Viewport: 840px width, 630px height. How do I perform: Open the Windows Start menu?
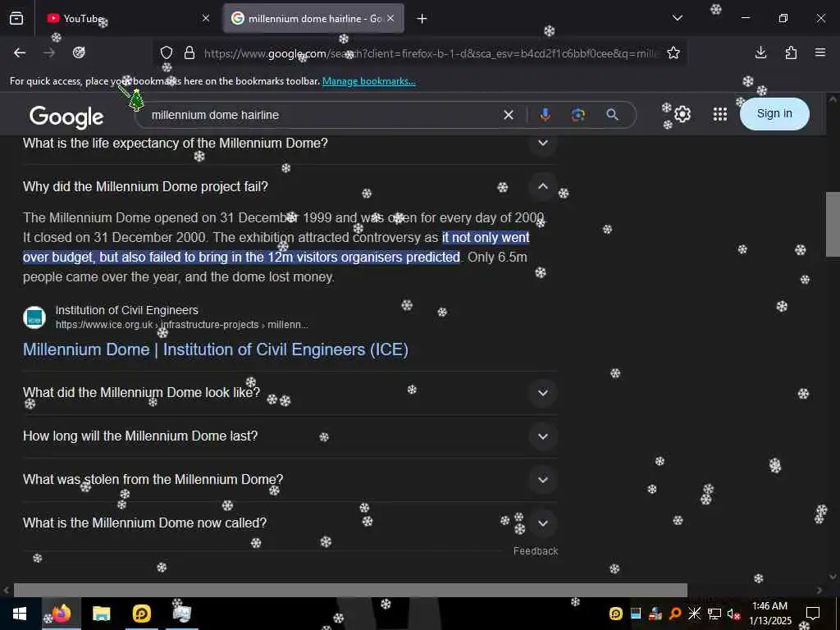(20, 614)
